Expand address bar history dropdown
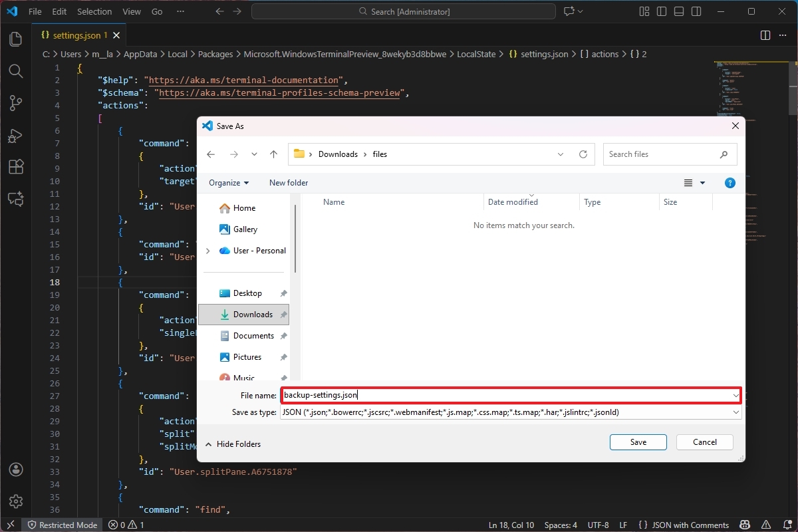This screenshot has width=798, height=532. pos(562,154)
